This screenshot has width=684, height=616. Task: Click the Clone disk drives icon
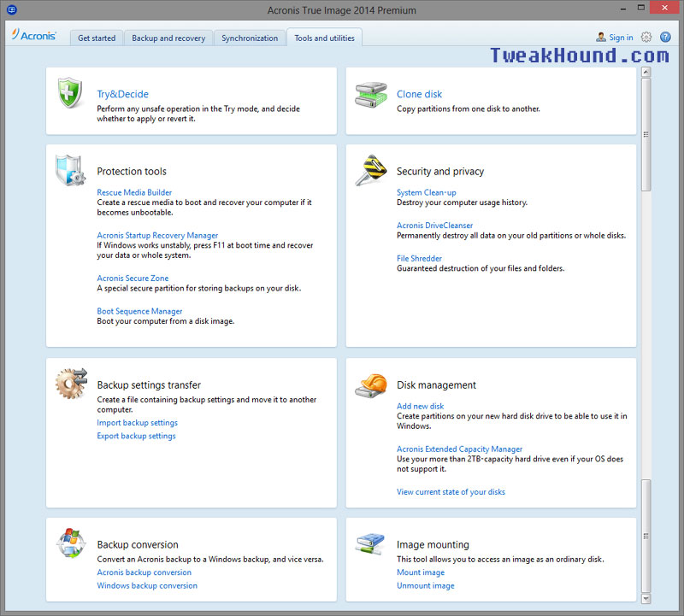371,95
